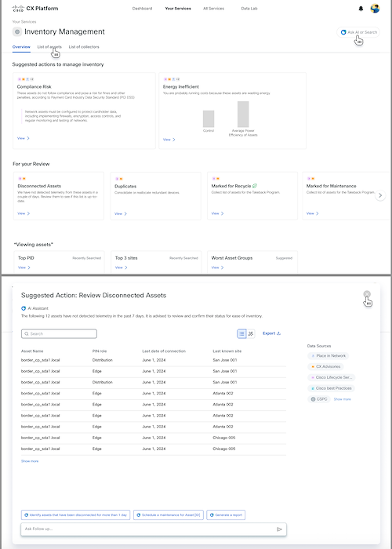
Task: Click the Last date of connection column header
Action: point(164,351)
